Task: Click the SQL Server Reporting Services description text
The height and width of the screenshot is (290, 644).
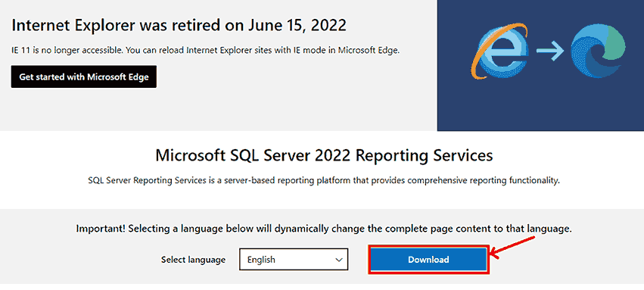Action: pyautogui.click(x=324, y=180)
